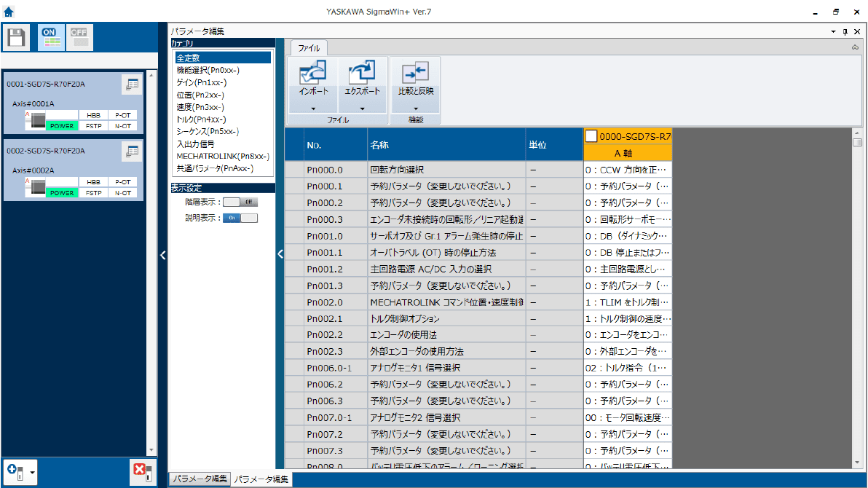This screenshot has height=488, width=868.
Task: Select the ファイル ribbon tab
Action: [x=309, y=48]
